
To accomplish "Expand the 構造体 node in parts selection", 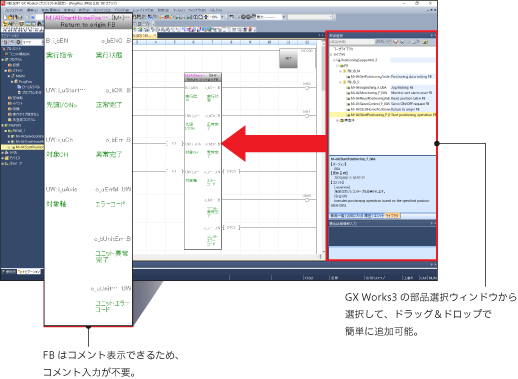I will click(337, 120).
